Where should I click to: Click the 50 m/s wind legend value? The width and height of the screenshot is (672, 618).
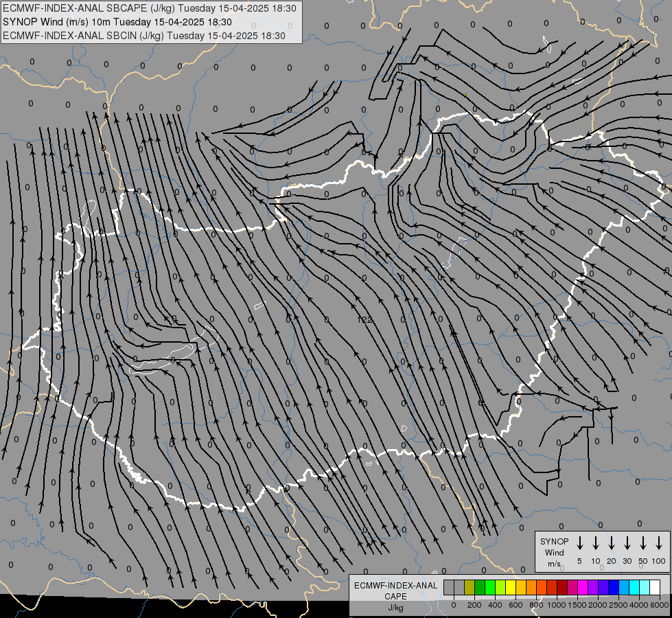[x=643, y=561]
